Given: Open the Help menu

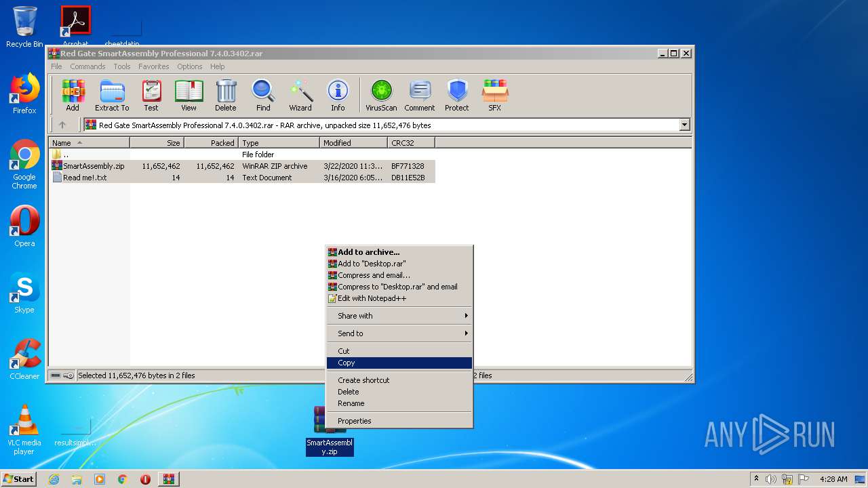Looking at the screenshot, I should (217, 66).
